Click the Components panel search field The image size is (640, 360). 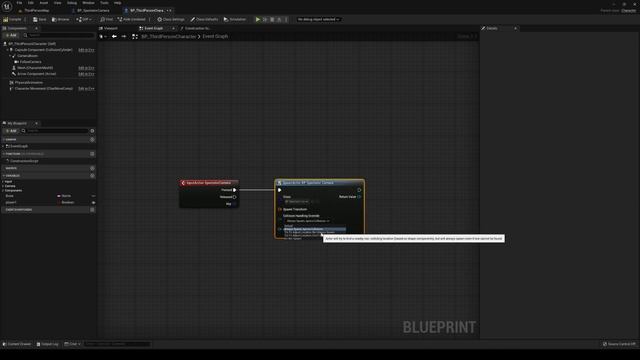pos(58,35)
